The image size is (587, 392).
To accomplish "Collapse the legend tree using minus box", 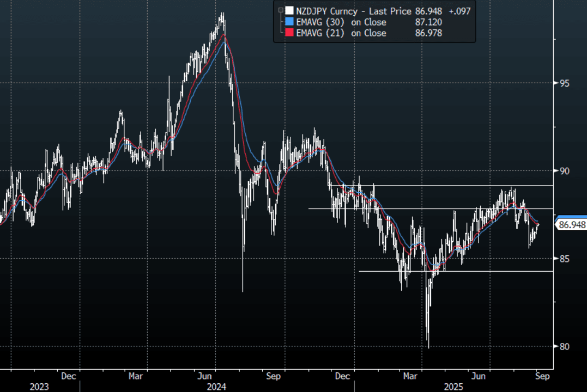I will tap(280, 10).
